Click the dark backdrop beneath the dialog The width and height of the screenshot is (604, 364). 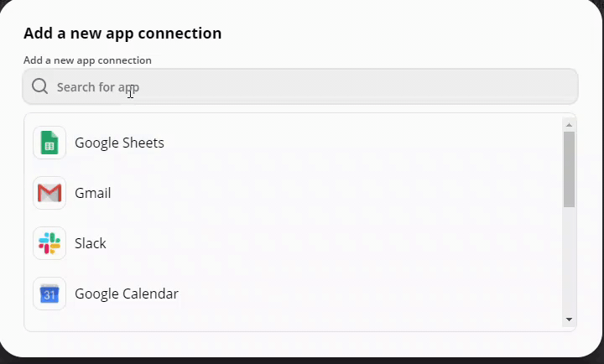[302, 361]
